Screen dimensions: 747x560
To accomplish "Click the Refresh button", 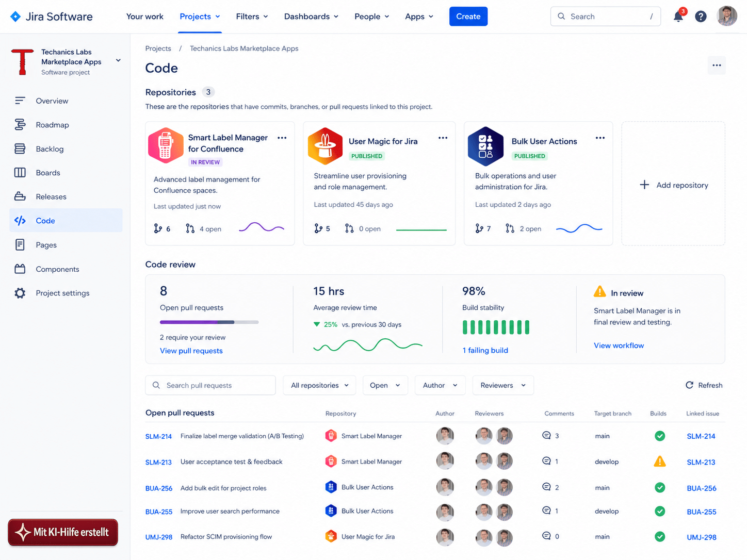I will click(704, 385).
